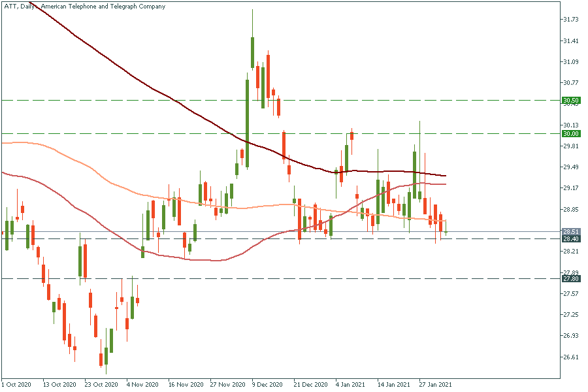Screen dimensions: 588x392
Task: Select the 30.00 resistance level label
Action: 570,133
